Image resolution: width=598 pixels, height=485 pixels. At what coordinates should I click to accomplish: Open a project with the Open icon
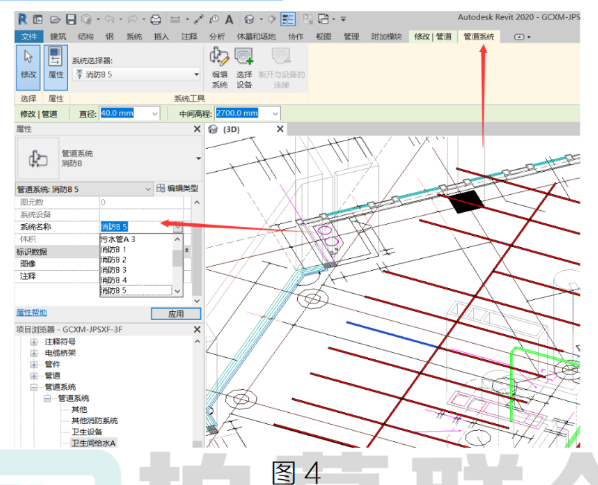(55, 19)
